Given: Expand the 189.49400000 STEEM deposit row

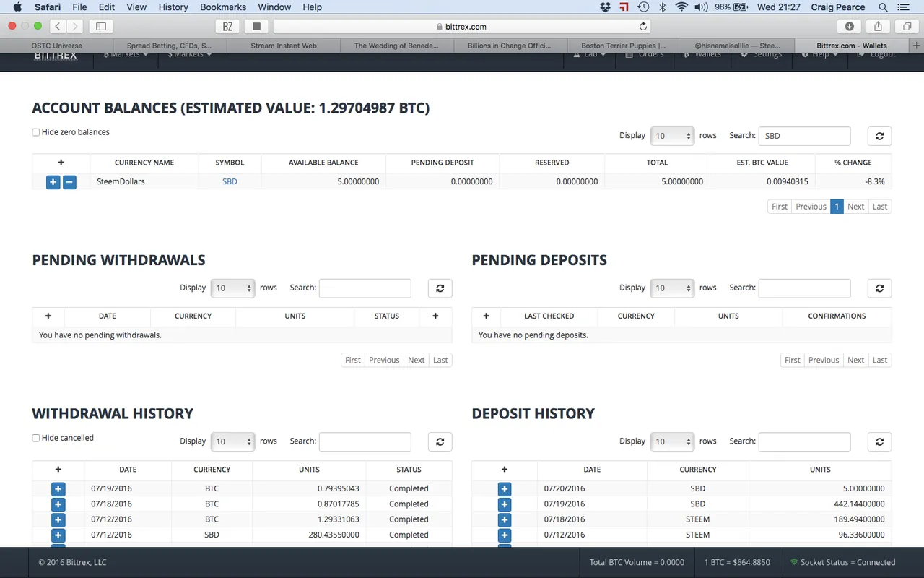Looking at the screenshot, I should (505, 519).
